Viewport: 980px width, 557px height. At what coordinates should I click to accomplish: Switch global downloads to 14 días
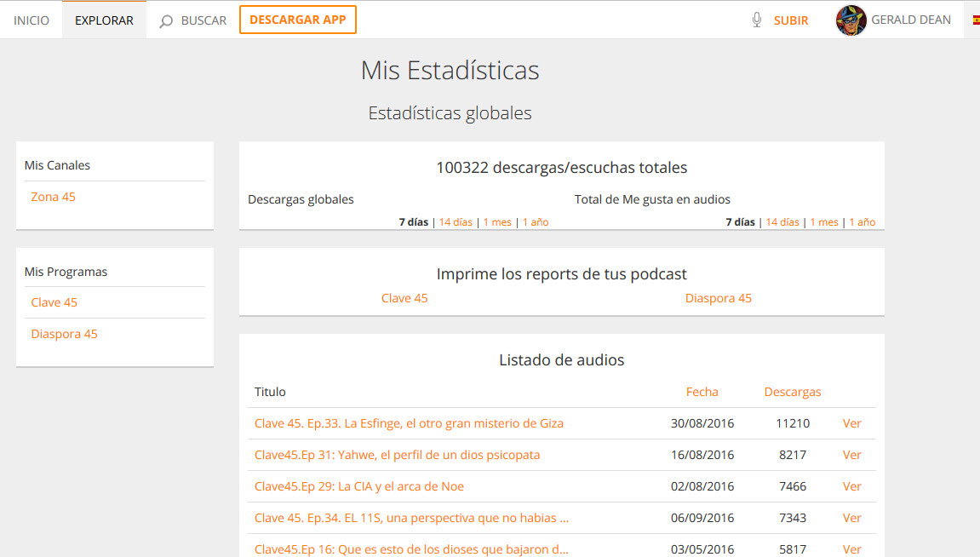(x=456, y=222)
